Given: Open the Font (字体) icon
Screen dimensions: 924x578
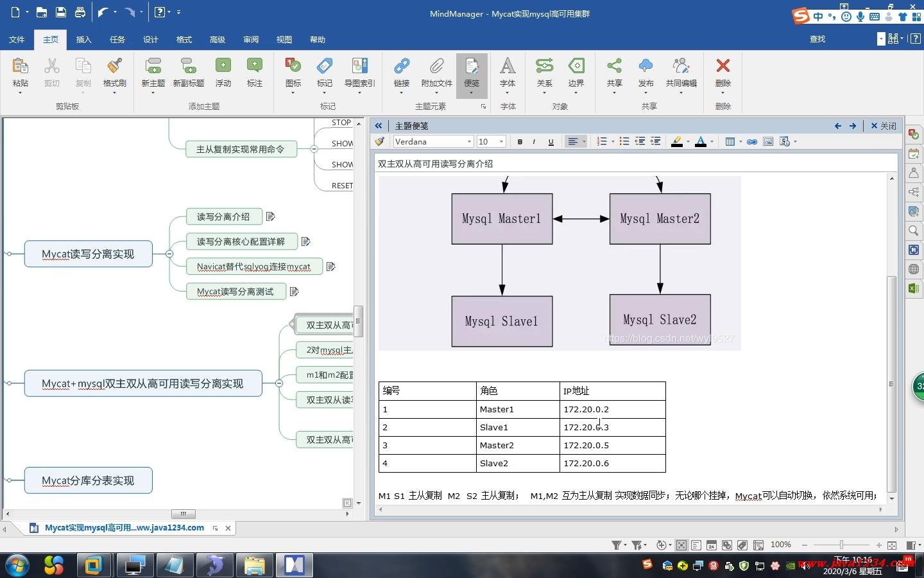Looking at the screenshot, I should 508,66.
